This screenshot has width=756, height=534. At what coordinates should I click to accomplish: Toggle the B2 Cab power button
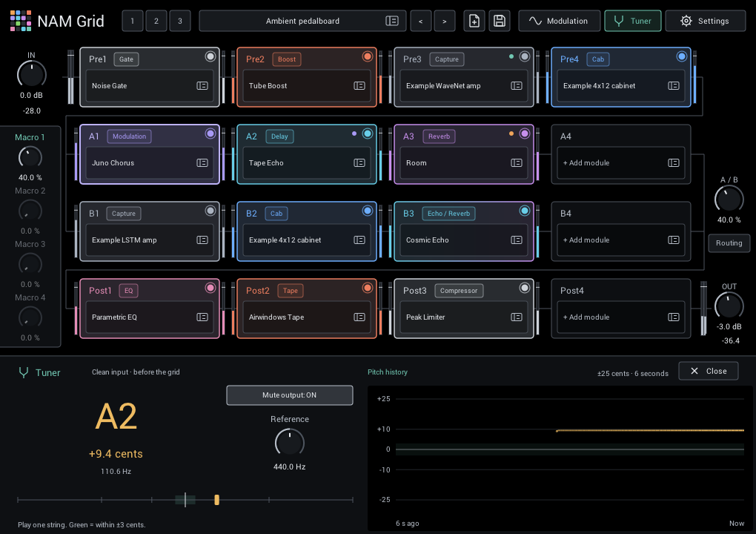tap(368, 211)
